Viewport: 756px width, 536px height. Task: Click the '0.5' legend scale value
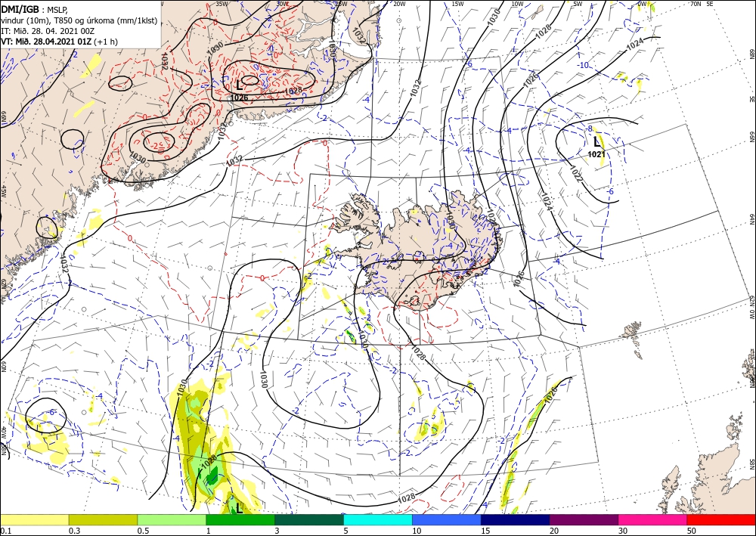pyautogui.click(x=143, y=531)
